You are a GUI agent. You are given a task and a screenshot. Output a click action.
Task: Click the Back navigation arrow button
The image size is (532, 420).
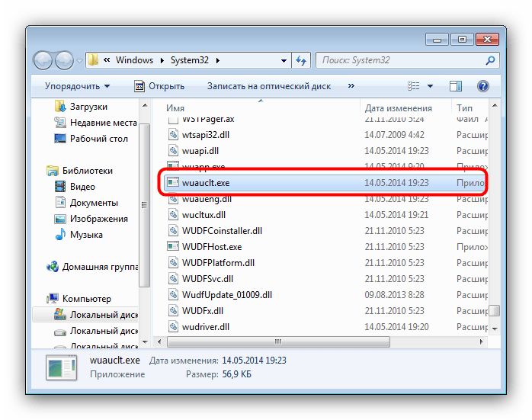click(43, 60)
